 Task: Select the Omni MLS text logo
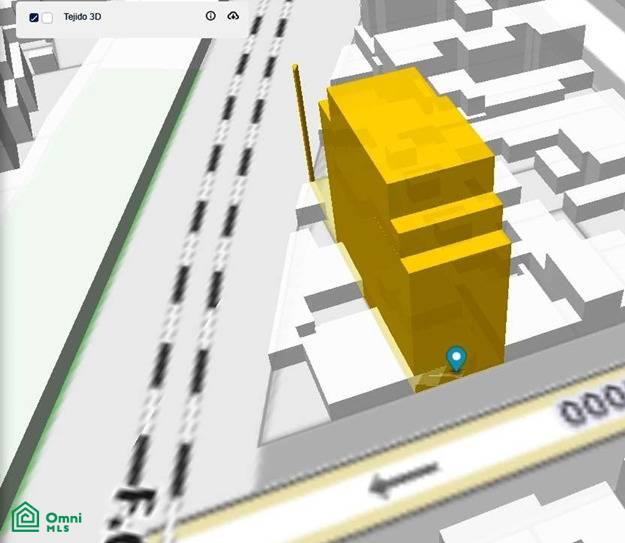[x=64, y=522]
